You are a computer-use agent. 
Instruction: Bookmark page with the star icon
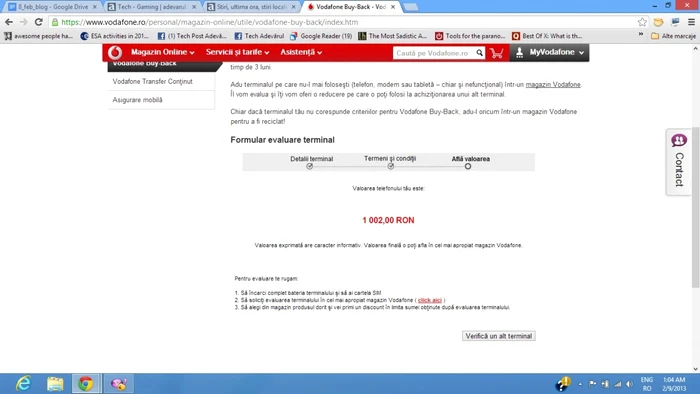pyautogui.click(x=642, y=22)
